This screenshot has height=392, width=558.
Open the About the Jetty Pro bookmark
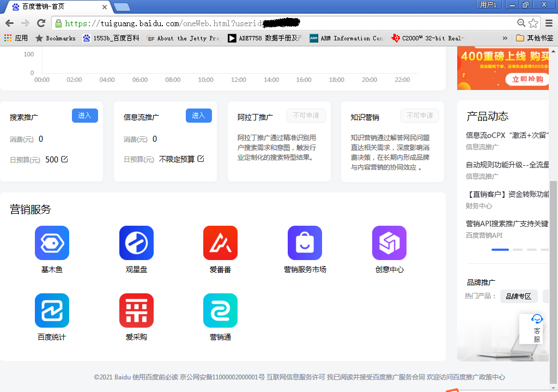tap(184, 38)
